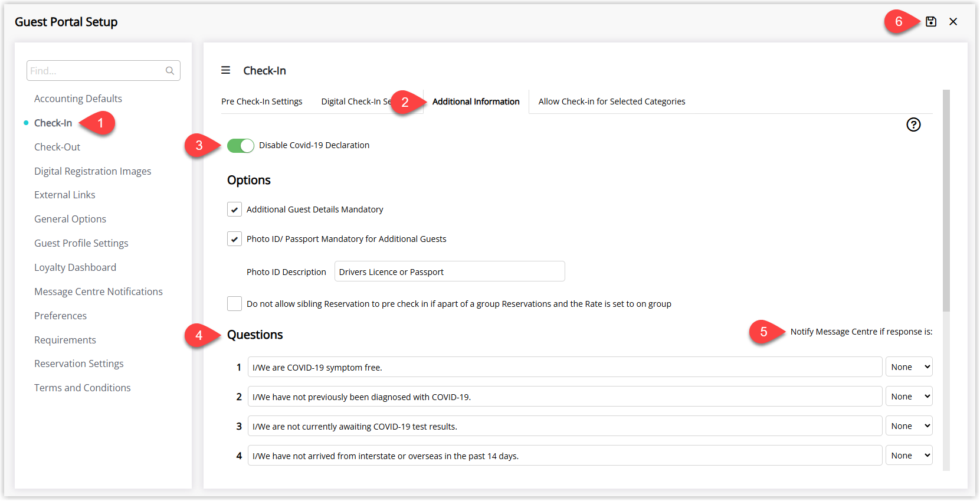
Task: Edit question 2 previously diagnosed text field
Action: pos(565,397)
